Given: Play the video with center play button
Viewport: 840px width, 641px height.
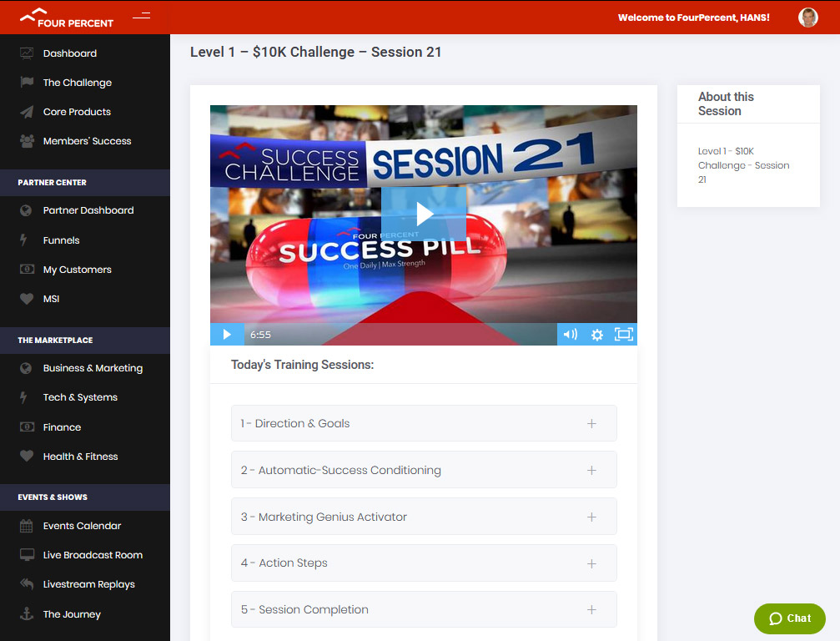Looking at the screenshot, I should point(424,214).
